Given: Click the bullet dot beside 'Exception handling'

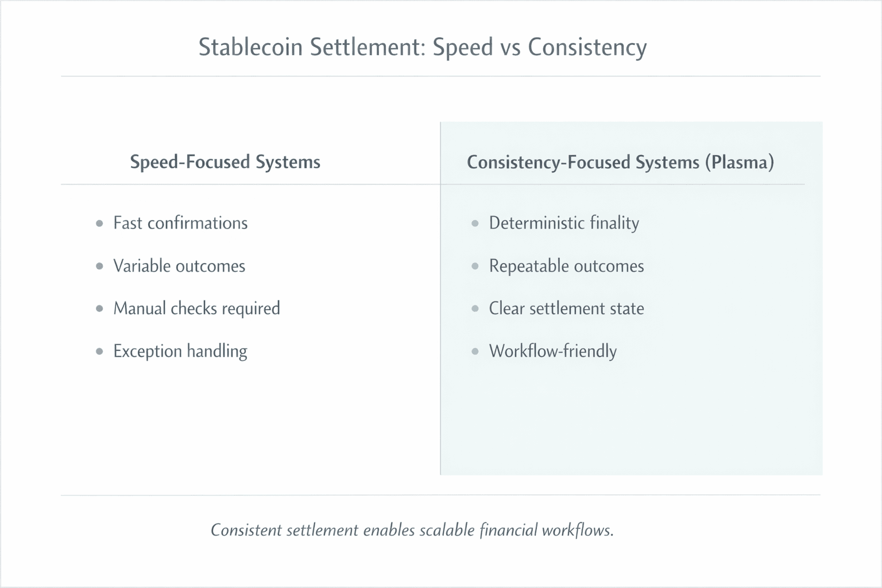Looking at the screenshot, I should pyautogui.click(x=100, y=351).
